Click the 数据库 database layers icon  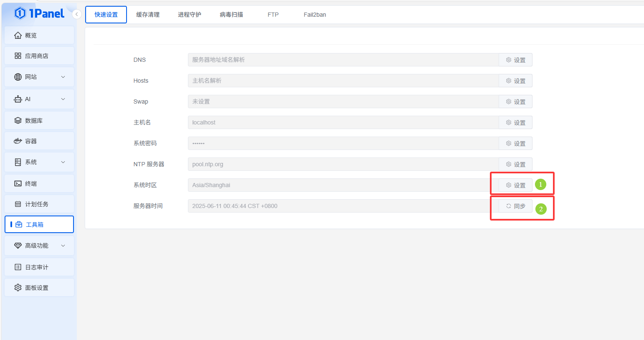click(18, 121)
